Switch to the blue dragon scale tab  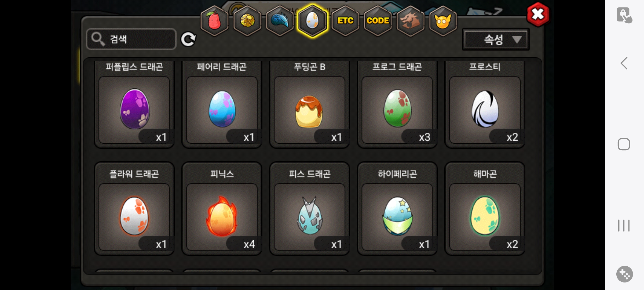(x=280, y=21)
